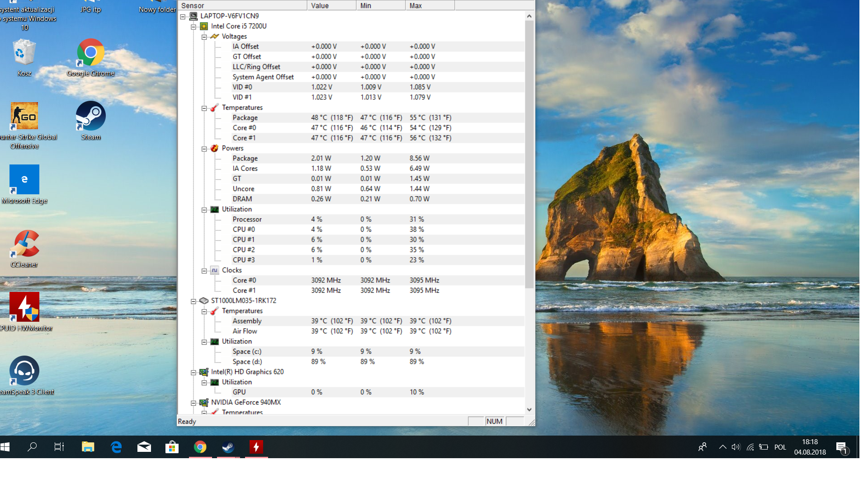Click the Sensor column header
Screen dimensions: 868x488
242,5
